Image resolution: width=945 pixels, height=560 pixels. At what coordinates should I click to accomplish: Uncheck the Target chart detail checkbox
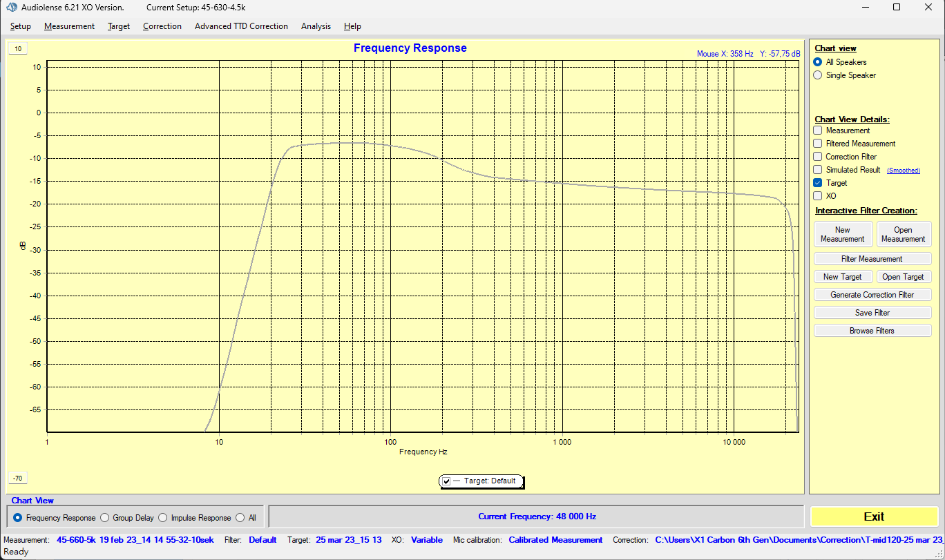coord(818,183)
